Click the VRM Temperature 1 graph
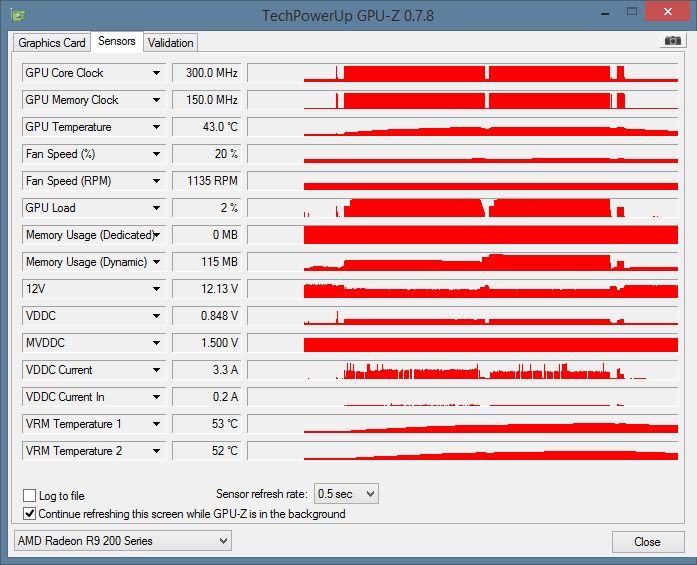The width and height of the screenshot is (697, 565). (x=463, y=424)
